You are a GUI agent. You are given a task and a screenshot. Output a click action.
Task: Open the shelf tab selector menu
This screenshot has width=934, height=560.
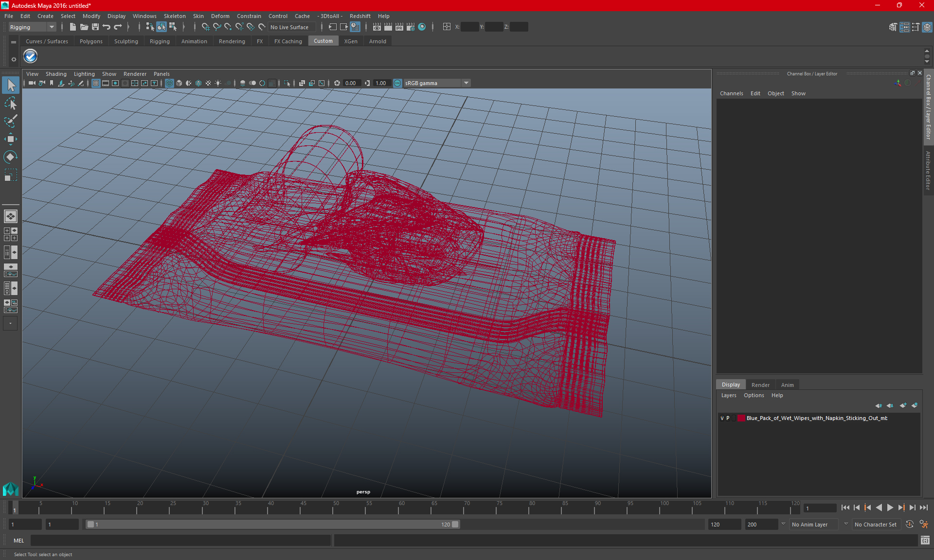(x=14, y=42)
